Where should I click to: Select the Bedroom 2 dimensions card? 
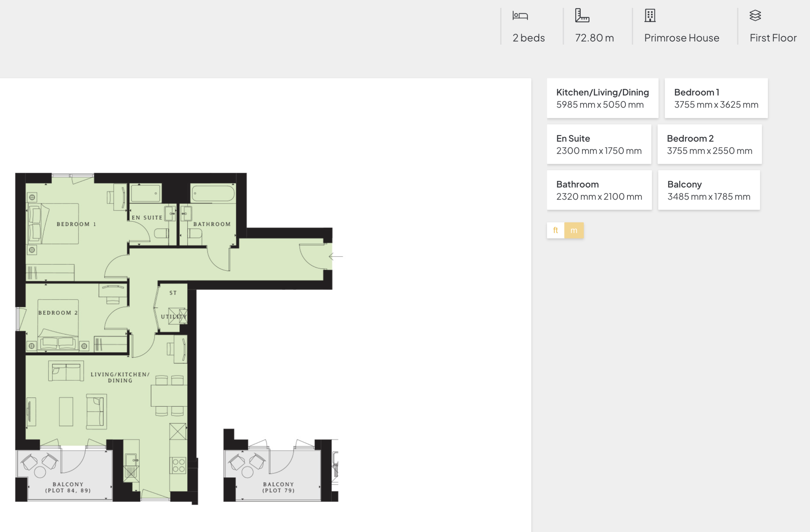[709, 144]
